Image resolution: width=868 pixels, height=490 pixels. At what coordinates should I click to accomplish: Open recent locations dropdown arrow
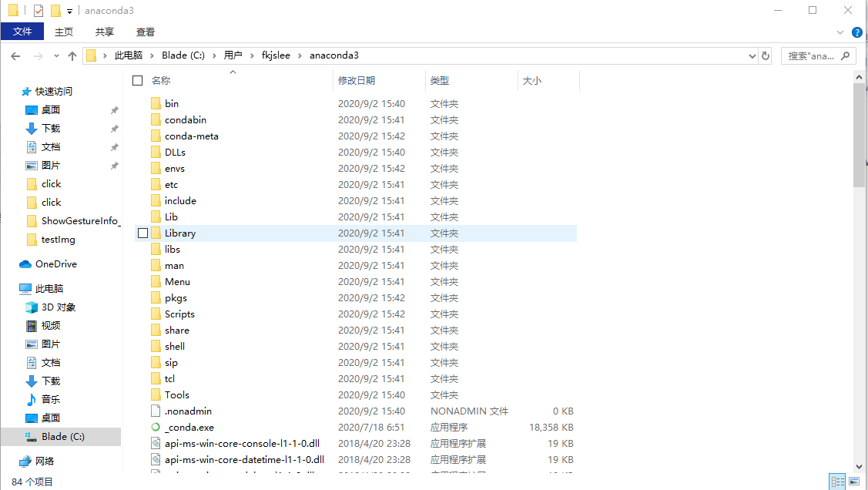pos(56,56)
